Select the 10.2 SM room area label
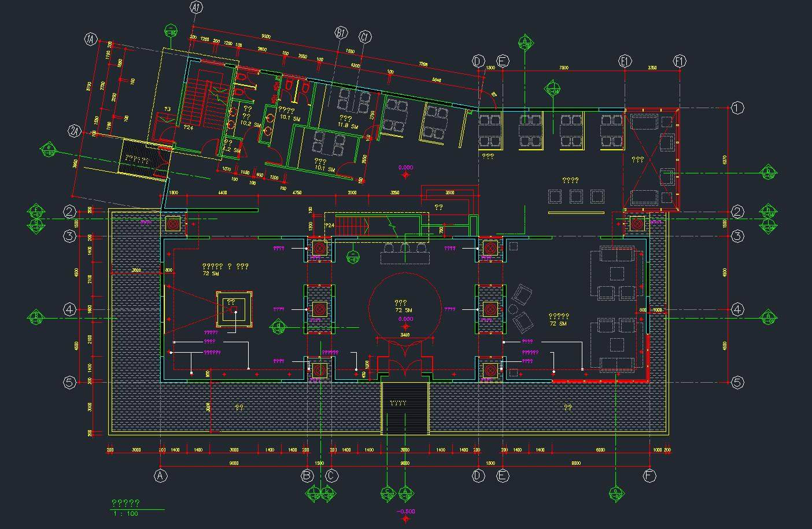Image resolution: width=812 pixels, height=529 pixels. point(249,124)
